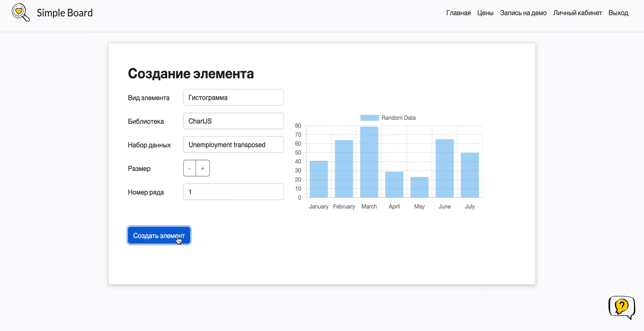Click the Создание элемента heading
The height and width of the screenshot is (331, 644).
click(191, 74)
